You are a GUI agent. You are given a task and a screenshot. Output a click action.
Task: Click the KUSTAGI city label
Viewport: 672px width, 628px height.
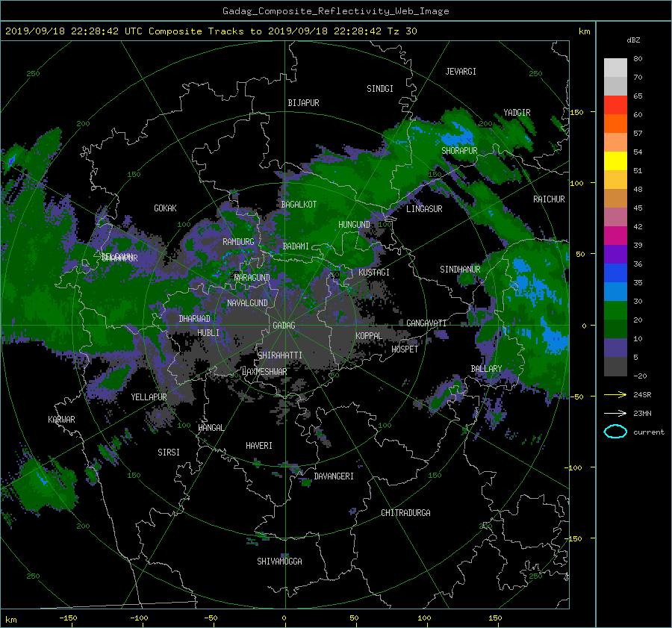point(374,273)
